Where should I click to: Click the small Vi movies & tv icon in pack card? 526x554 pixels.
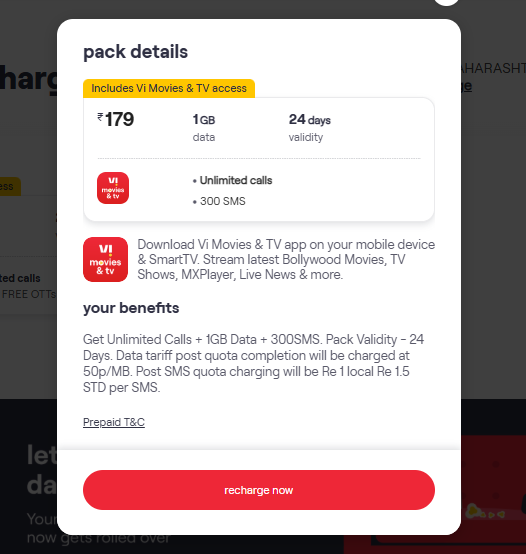click(x=113, y=188)
